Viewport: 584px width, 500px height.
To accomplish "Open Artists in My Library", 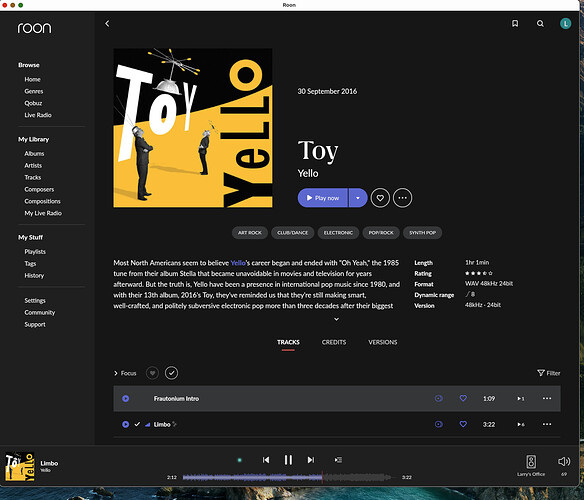I will [33, 165].
